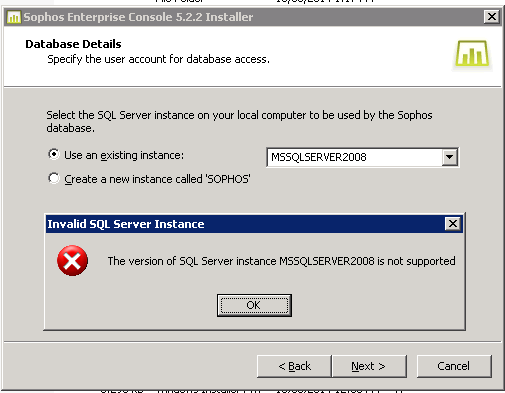Click the Sophos icon in the title bar

click(14, 17)
